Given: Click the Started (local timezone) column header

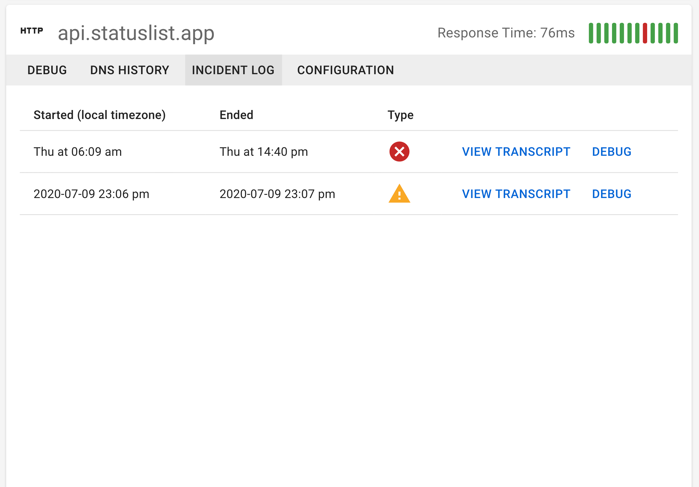Looking at the screenshot, I should (99, 115).
